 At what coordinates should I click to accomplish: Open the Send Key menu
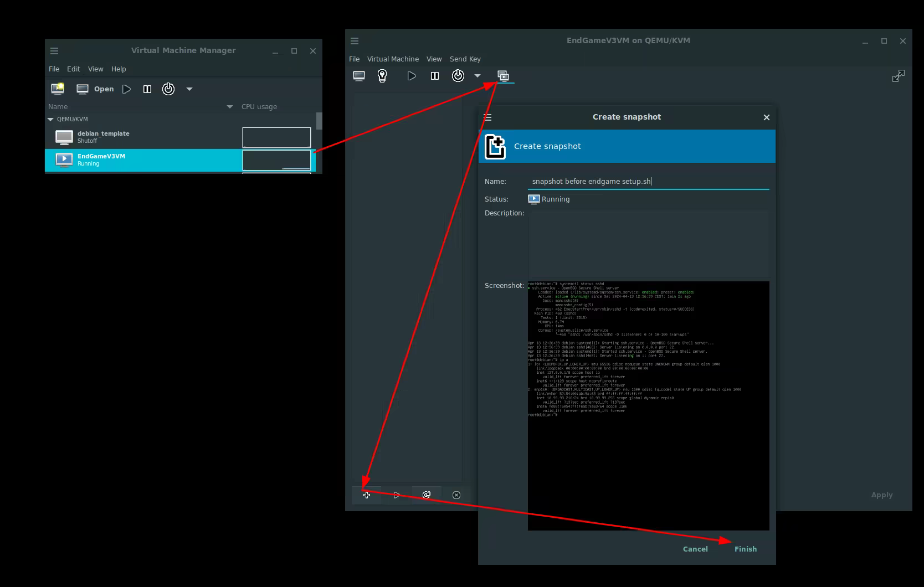coord(465,59)
